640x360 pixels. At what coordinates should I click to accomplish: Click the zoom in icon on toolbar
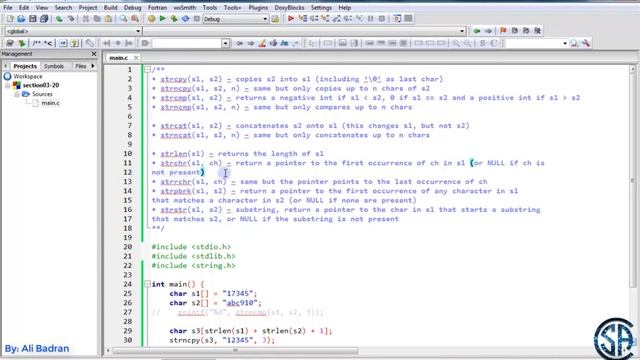point(456,43)
